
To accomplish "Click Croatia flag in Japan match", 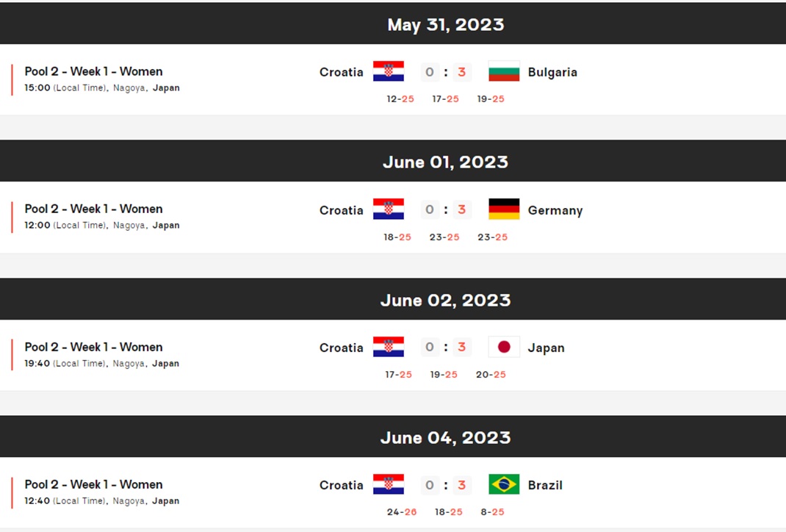I will tap(388, 347).
